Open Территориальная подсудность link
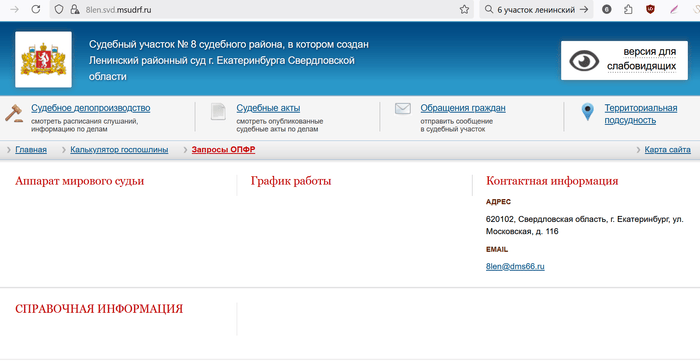 point(641,114)
